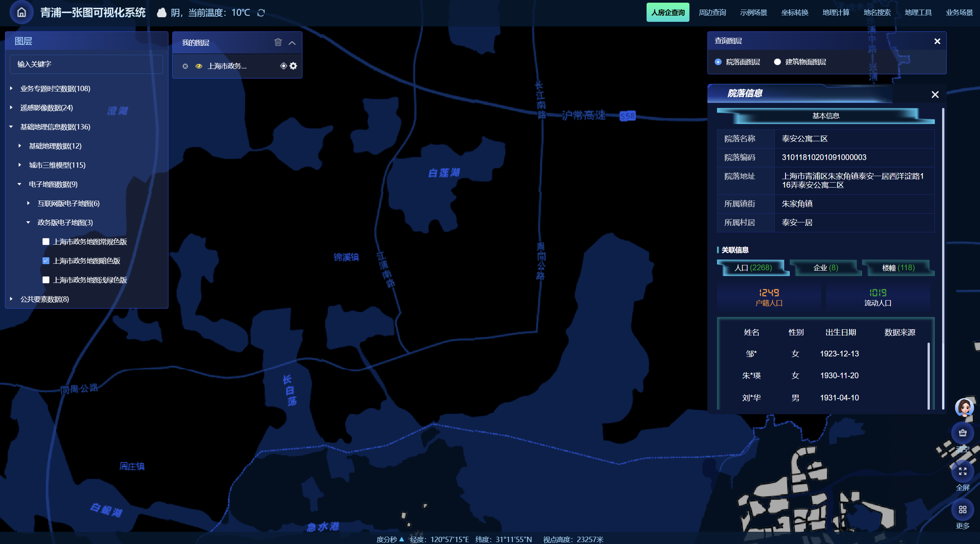Remove the 上海市政务 layer from my layers
The height and width of the screenshot is (544, 980).
185,66
